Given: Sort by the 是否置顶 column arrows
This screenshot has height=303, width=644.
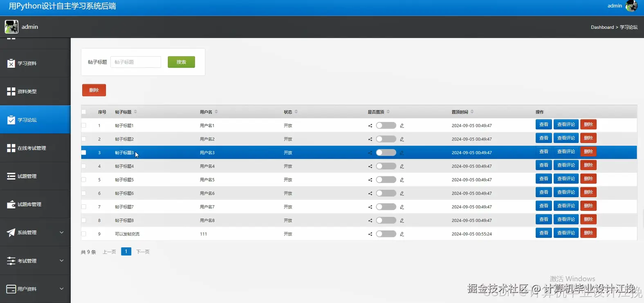Looking at the screenshot, I should point(388,112).
